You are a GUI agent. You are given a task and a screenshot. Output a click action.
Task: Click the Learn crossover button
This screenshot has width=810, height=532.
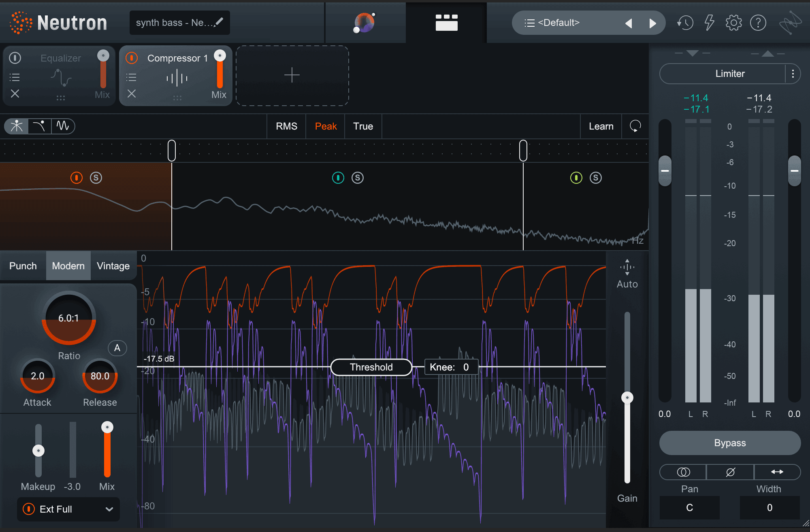pyautogui.click(x=601, y=126)
